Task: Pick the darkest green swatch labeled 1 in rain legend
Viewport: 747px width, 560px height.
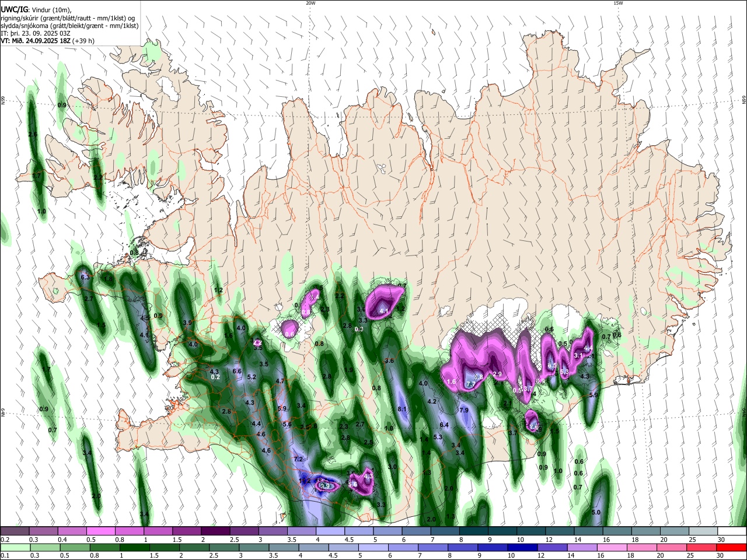Action: [x=135, y=548]
